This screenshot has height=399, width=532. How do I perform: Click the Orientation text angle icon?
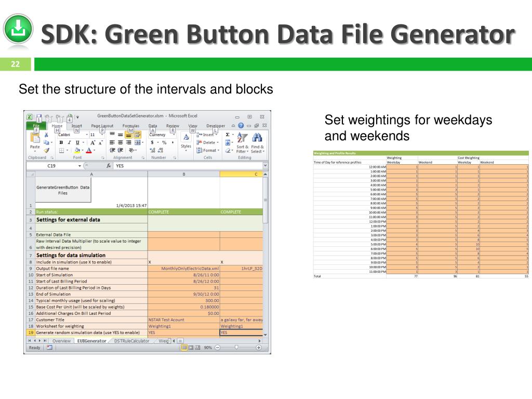point(131,150)
